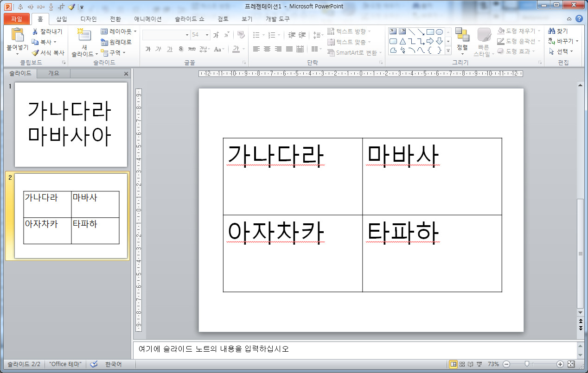Open 복사 (Copy) dropdown arrow
Image resolution: width=588 pixels, height=373 pixels.
(x=55, y=42)
